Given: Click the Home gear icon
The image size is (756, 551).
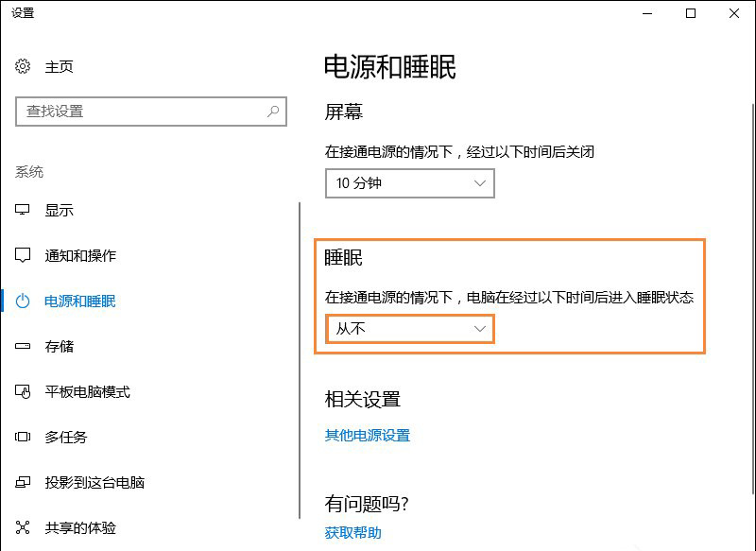Looking at the screenshot, I should 24,66.
